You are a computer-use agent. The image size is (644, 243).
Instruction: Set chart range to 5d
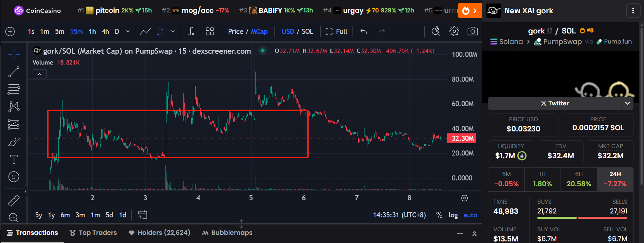click(x=109, y=215)
